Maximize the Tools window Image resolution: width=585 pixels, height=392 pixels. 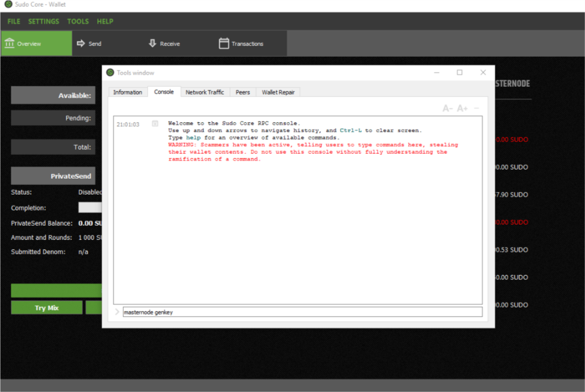(x=459, y=73)
